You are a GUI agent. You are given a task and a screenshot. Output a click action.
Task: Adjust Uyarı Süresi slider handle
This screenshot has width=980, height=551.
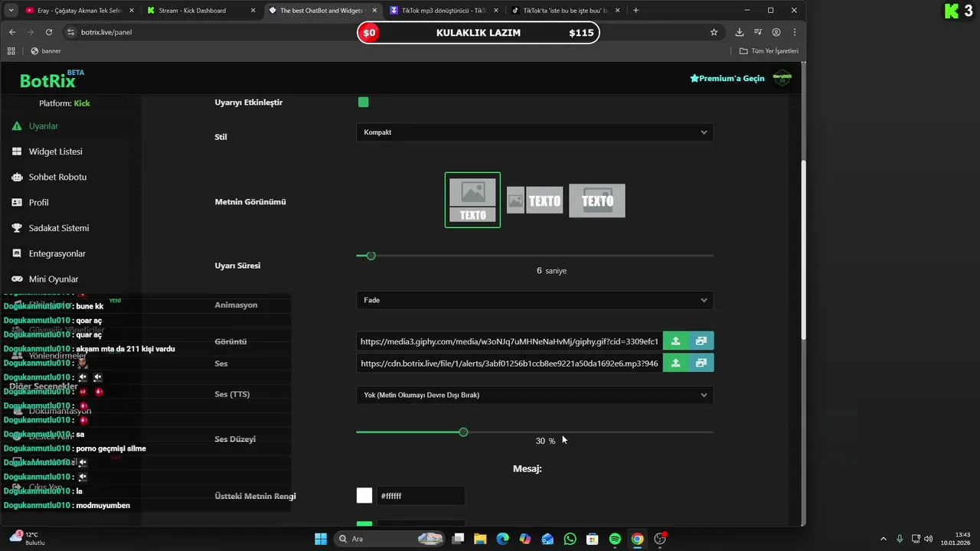click(371, 256)
